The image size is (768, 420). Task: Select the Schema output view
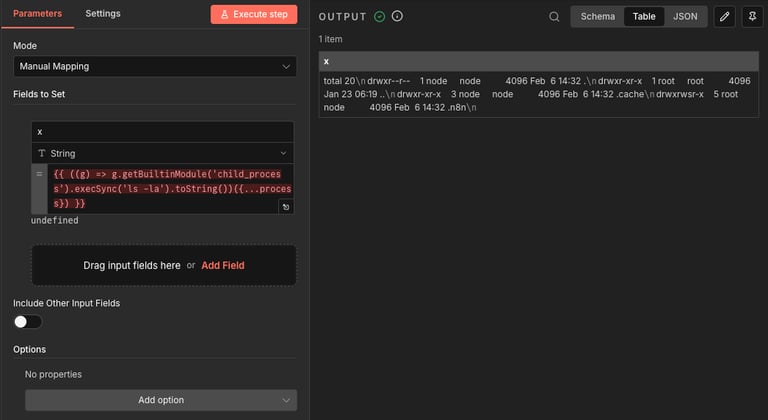tap(598, 17)
